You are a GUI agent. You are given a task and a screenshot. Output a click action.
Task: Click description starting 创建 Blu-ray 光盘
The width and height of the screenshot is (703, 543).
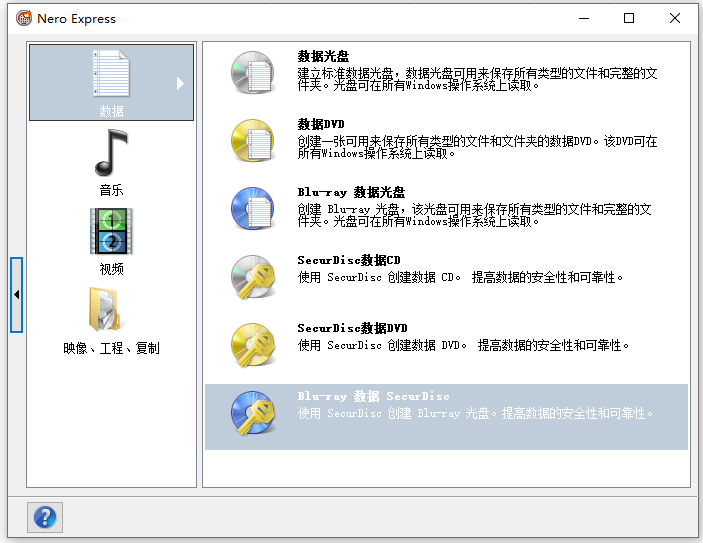coord(474,215)
